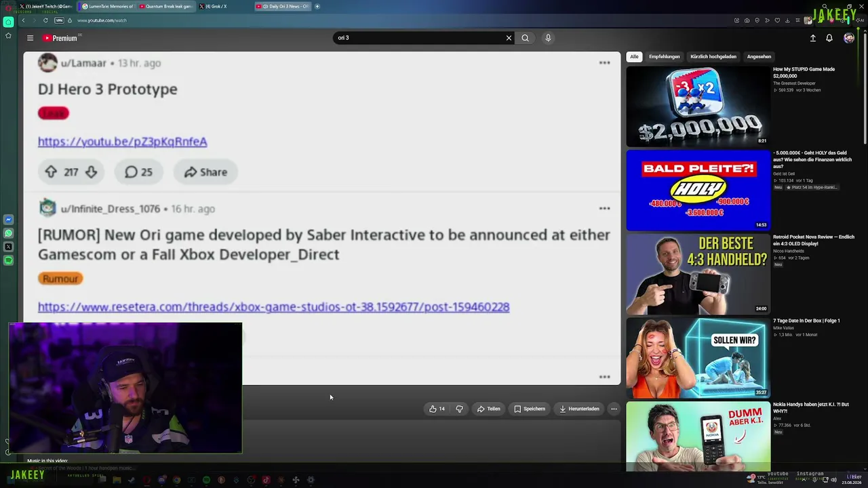
Task: Open the YouTube upload/create button
Action: (x=812, y=38)
